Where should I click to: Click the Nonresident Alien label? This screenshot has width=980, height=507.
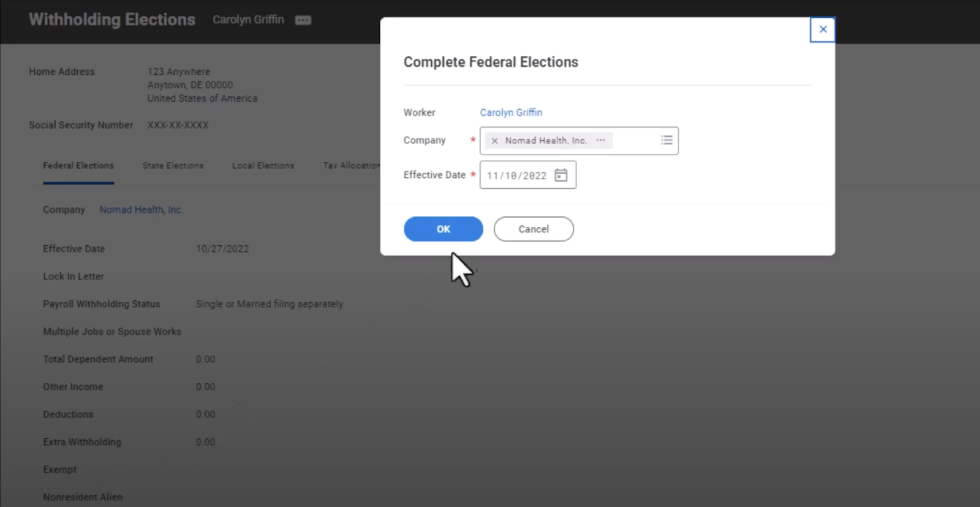point(83,497)
